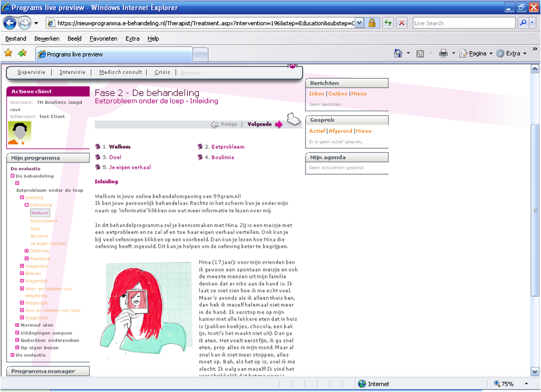Click the Live Search magnifier button
Viewport: 541px width, 392px height.
tap(523, 23)
